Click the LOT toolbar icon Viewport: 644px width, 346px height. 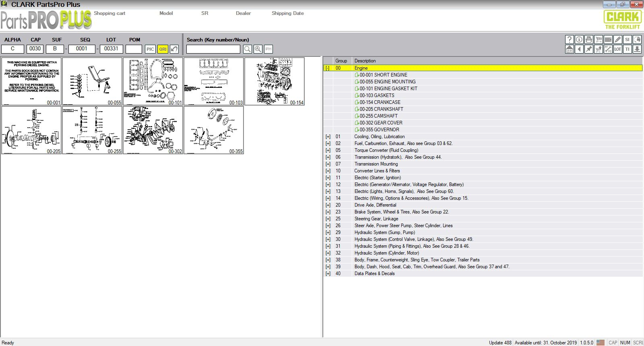617,49
